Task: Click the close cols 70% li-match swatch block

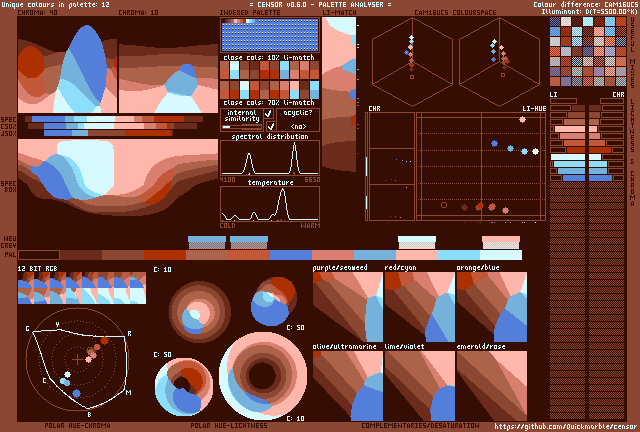Action: (270, 90)
